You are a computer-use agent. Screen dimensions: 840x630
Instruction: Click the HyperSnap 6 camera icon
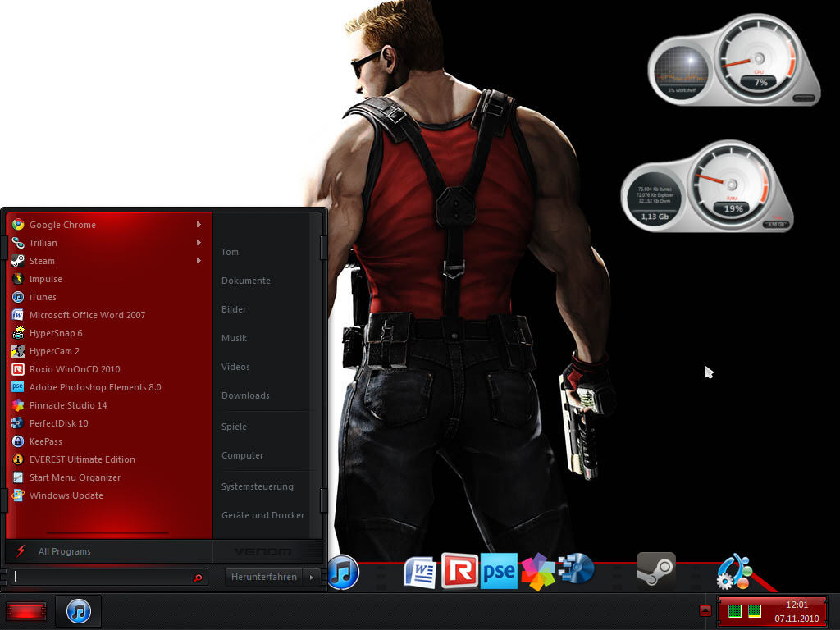[18, 333]
